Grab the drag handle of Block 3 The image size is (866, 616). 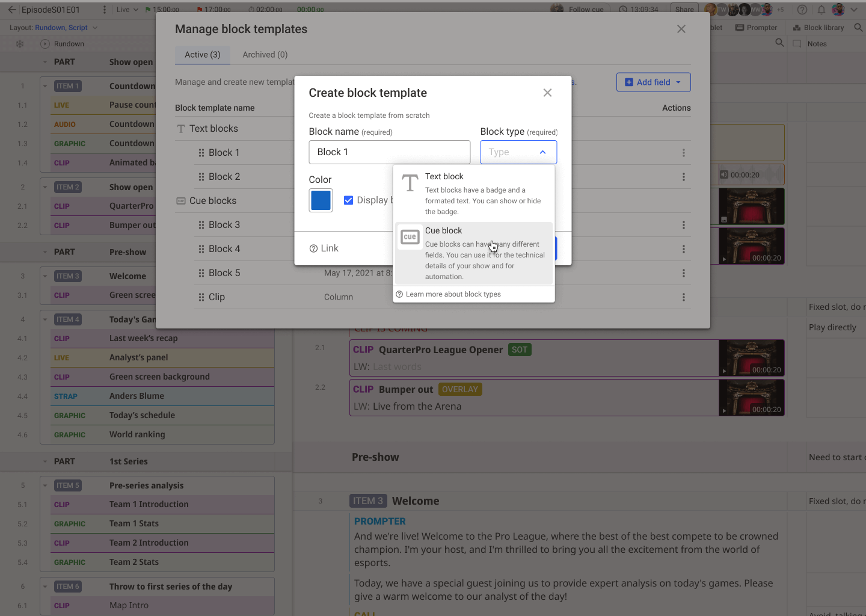[201, 225]
